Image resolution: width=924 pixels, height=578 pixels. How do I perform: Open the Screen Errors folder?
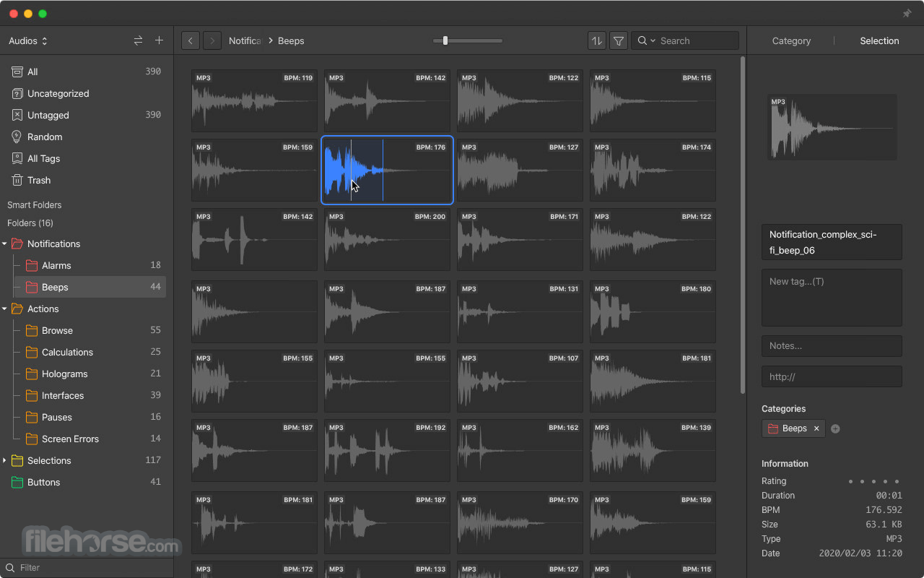point(90,439)
